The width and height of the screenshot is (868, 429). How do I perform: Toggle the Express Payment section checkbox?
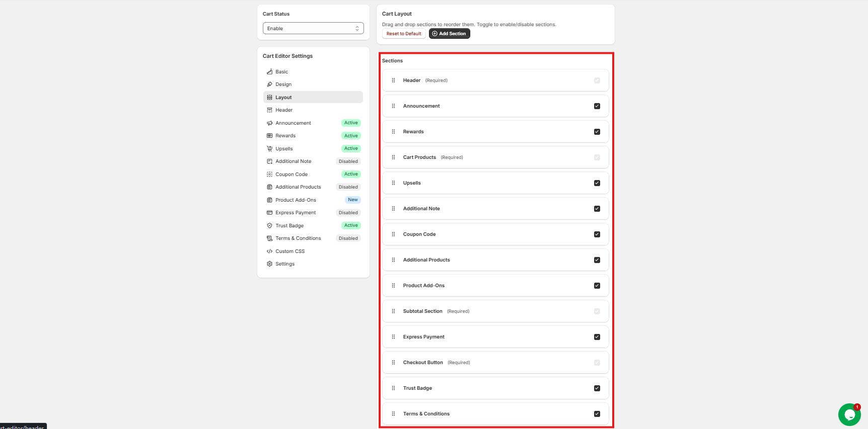(597, 337)
